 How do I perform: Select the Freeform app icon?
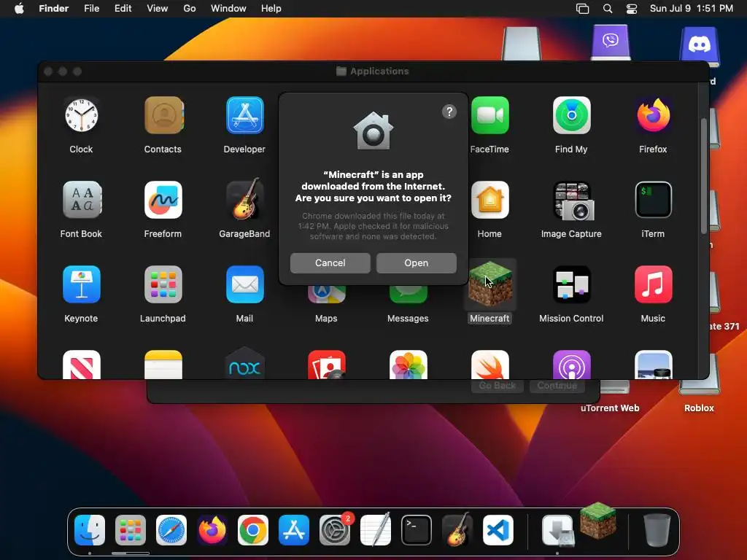(163, 200)
